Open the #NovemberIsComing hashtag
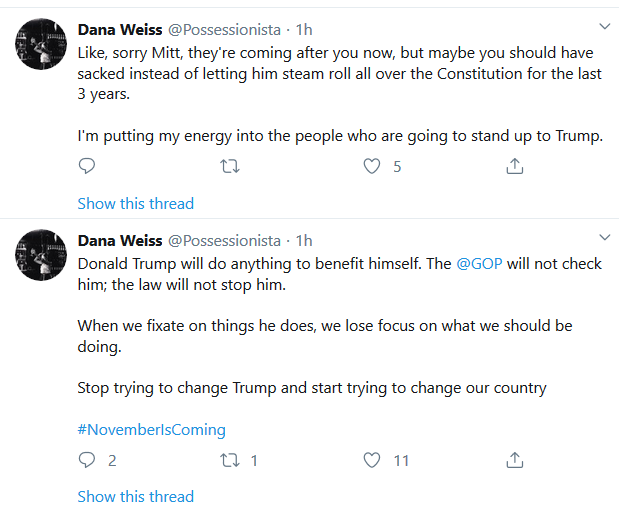The height and width of the screenshot is (509, 619). (x=152, y=430)
